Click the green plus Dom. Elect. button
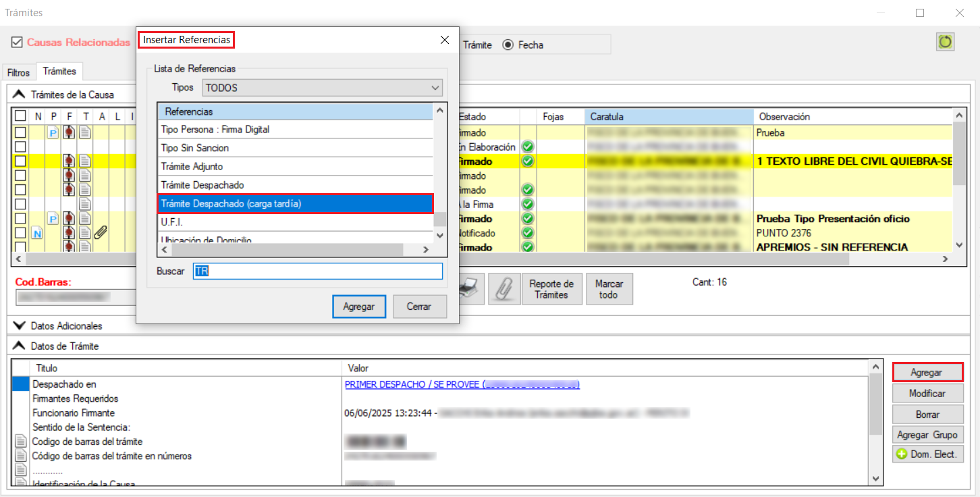Viewport: 980px width, 497px height. (x=928, y=454)
